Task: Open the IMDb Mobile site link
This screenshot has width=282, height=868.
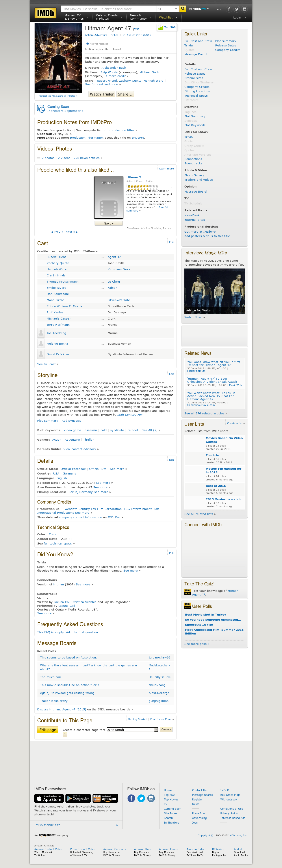Action: tap(48, 825)
